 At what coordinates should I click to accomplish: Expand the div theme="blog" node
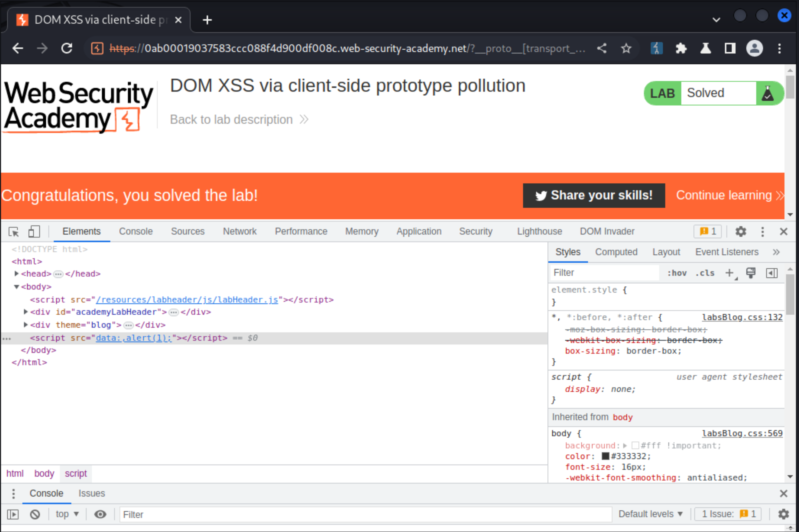click(x=25, y=325)
